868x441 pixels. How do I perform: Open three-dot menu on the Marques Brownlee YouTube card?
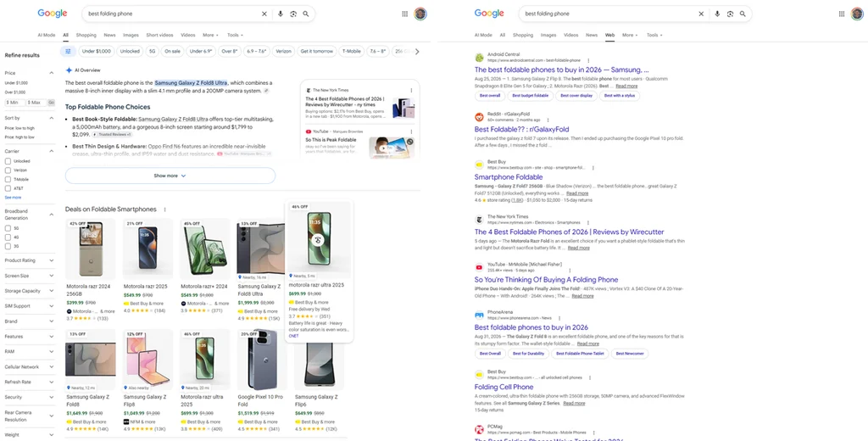[411, 131]
